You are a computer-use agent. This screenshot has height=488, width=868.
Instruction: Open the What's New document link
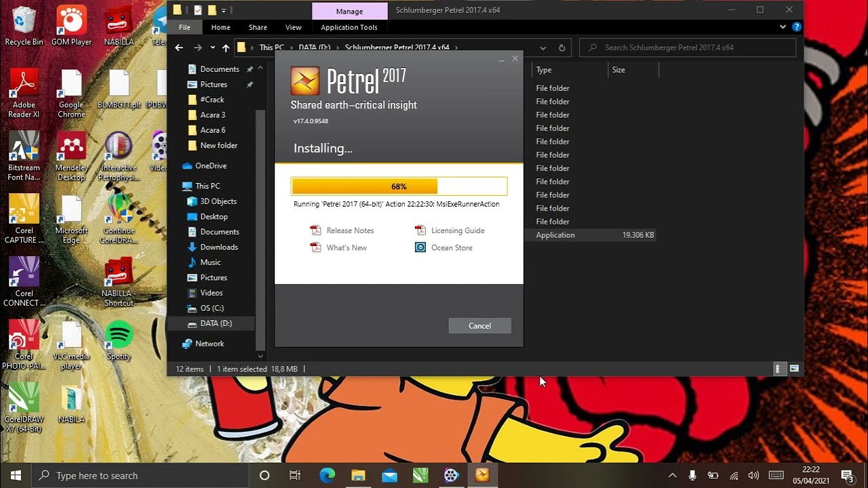click(338, 247)
